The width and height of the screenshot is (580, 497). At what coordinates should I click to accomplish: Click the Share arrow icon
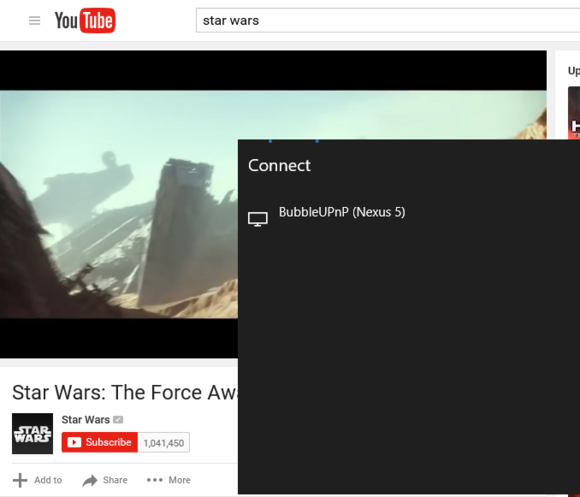90,480
